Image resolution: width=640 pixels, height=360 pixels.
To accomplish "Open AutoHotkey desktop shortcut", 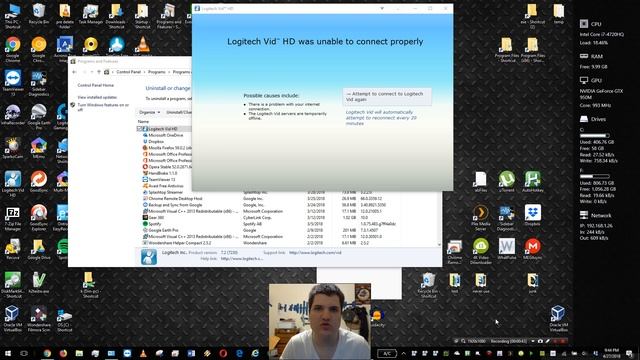I will click(x=533, y=182).
